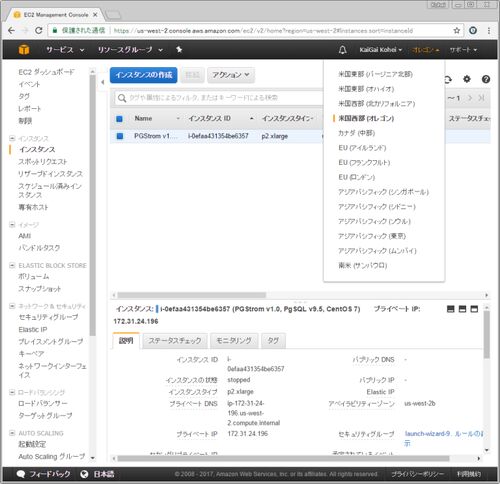500x484 pixels.
Task: Open ボリューム in sidebar
Action: pos(34,276)
